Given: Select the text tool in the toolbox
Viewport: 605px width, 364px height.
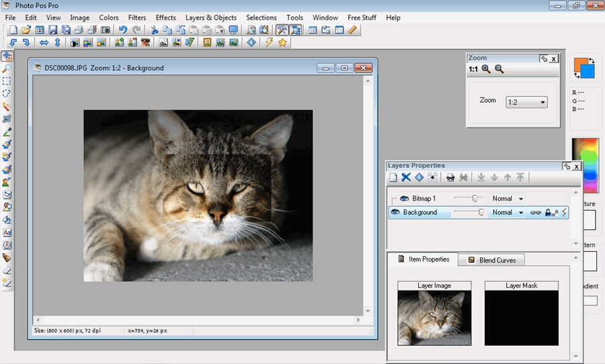Looking at the screenshot, I should point(7,232).
